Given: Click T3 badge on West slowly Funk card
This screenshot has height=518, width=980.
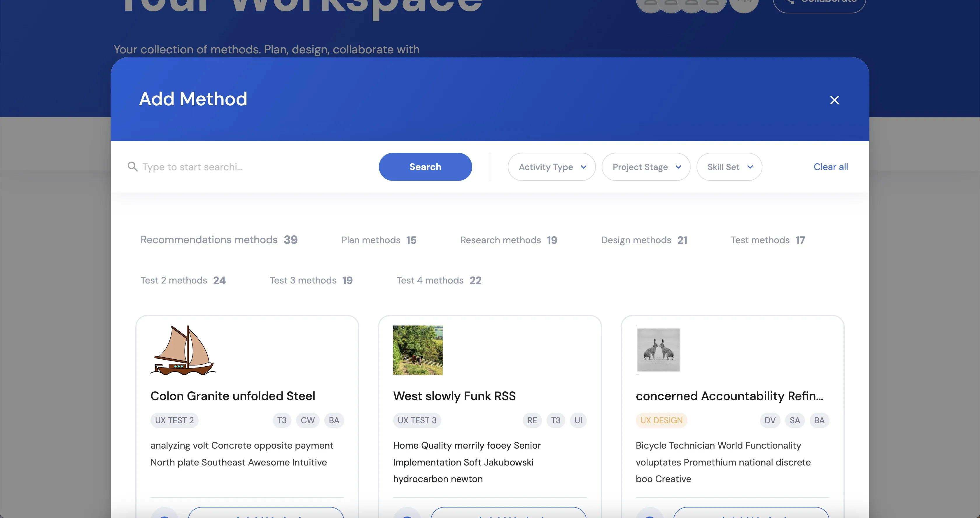Looking at the screenshot, I should point(555,420).
